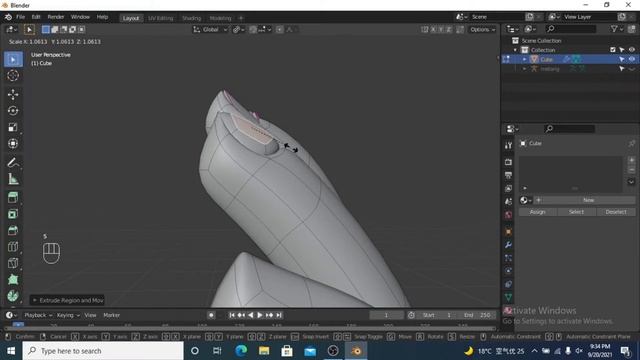This screenshot has height=360, width=640.
Task: Click the Deselect material button
Action: coord(616,212)
